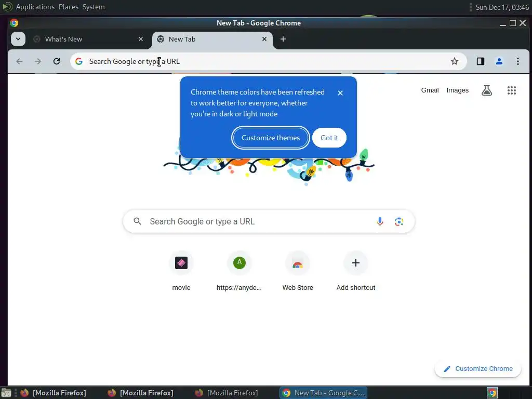This screenshot has width=532, height=399.
Task: Click the Got it button
Action: 329,138
